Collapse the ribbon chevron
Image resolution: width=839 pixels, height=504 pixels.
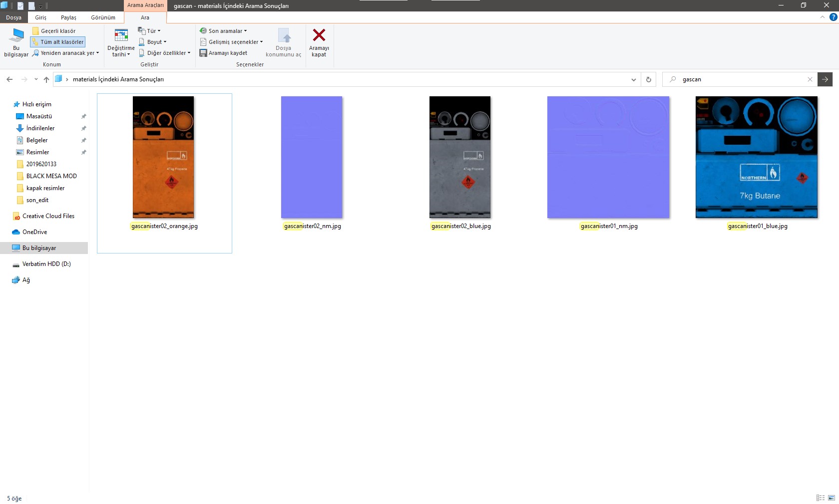pyautogui.click(x=822, y=17)
